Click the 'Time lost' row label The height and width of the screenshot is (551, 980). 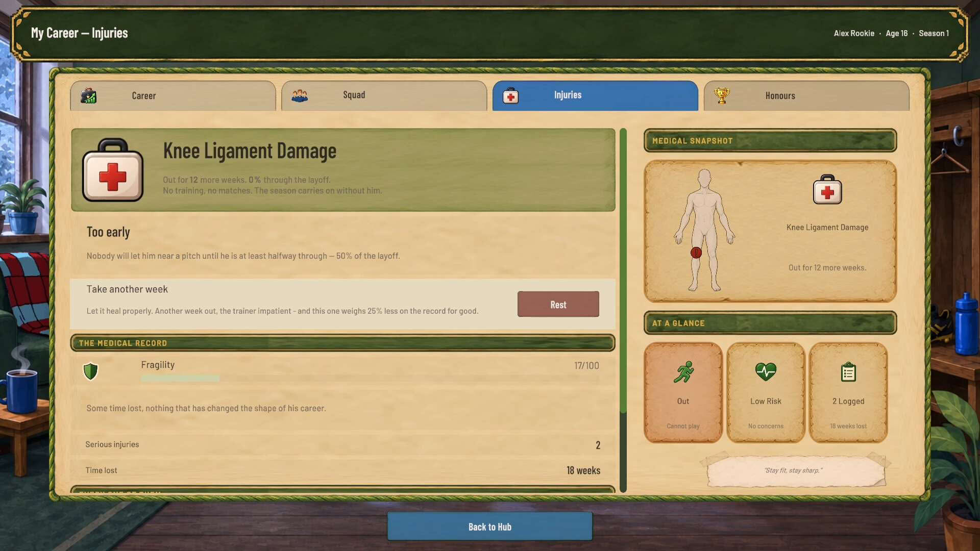click(x=101, y=470)
